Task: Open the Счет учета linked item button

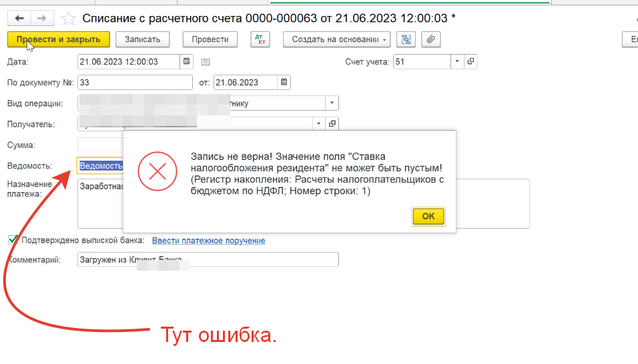Action: 470,62
